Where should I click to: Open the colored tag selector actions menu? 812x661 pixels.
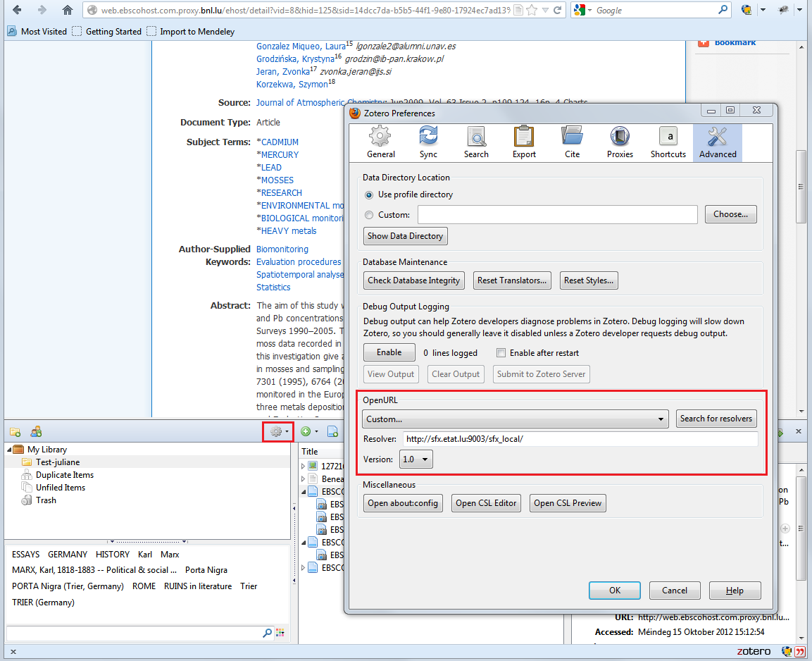click(280, 633)
